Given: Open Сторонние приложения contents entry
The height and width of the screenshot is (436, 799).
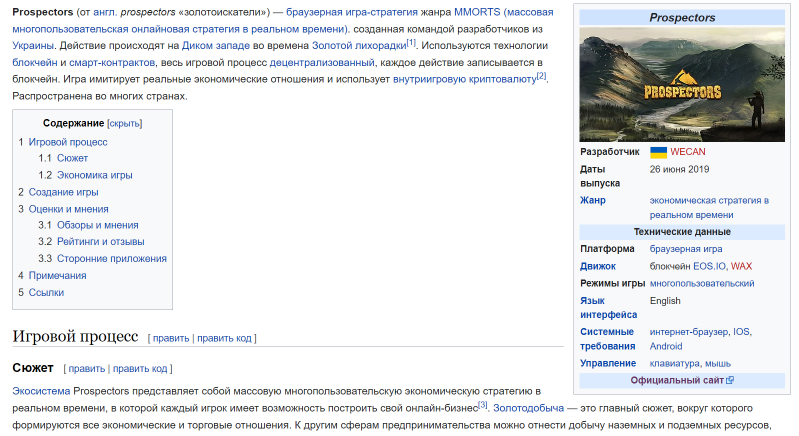Looking at the screenshot, I should click(x=111, y=259).
